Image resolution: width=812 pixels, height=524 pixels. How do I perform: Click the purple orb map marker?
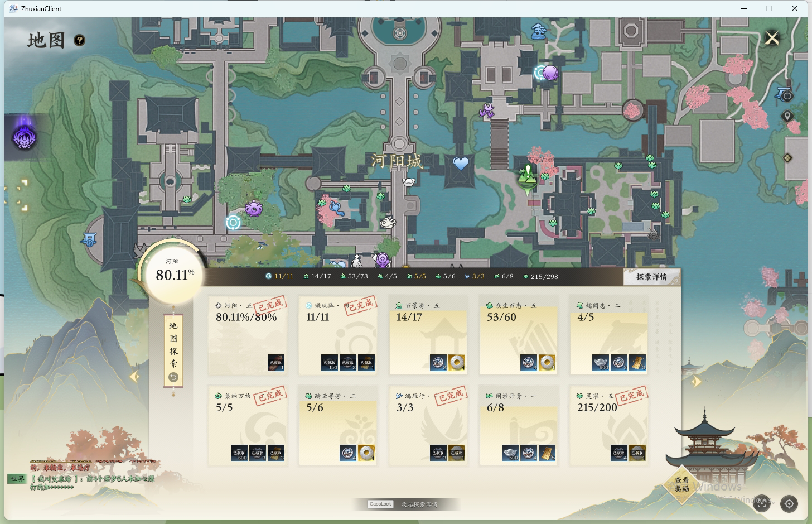(x=550, y=73)
